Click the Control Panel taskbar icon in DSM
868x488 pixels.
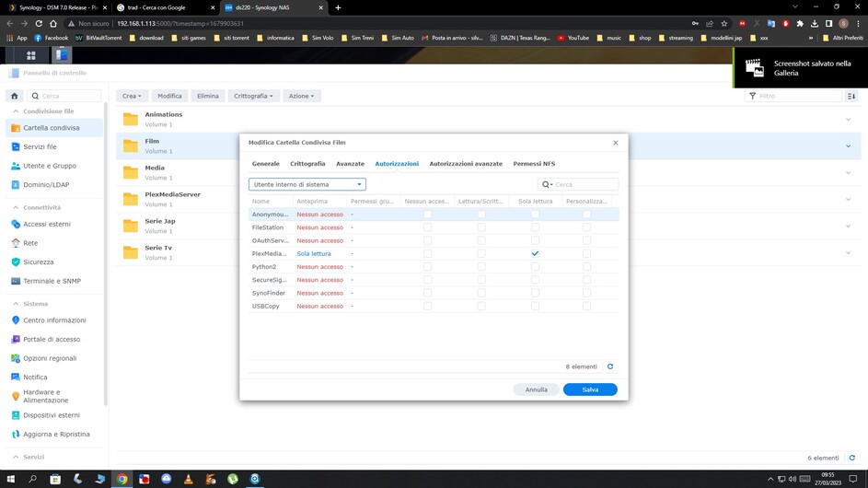coord(62,55)
